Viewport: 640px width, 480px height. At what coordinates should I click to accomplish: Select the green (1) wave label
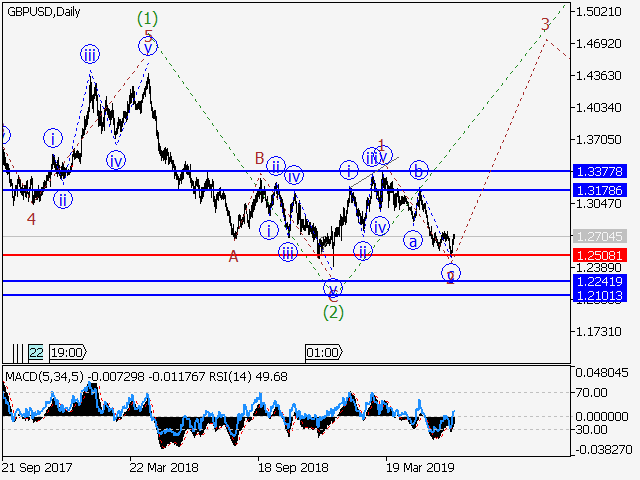[147, 18]
